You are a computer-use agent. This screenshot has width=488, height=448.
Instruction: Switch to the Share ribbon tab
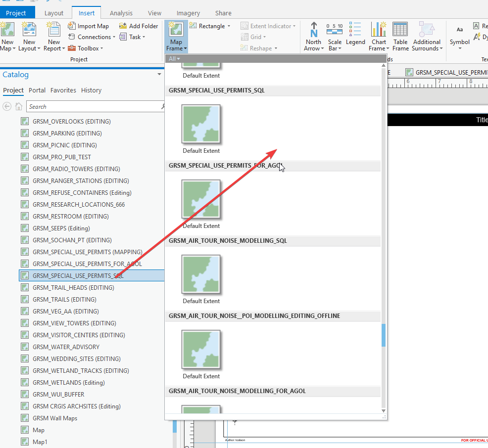(x=223, y=13)
